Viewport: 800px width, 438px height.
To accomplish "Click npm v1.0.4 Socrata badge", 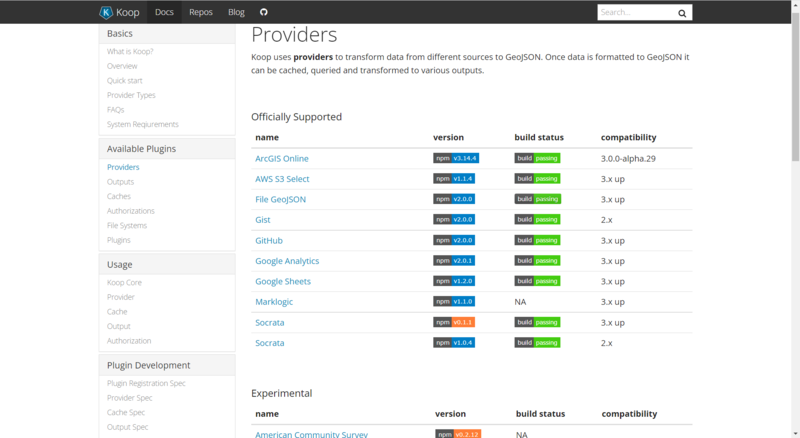I will pos(454,343).
